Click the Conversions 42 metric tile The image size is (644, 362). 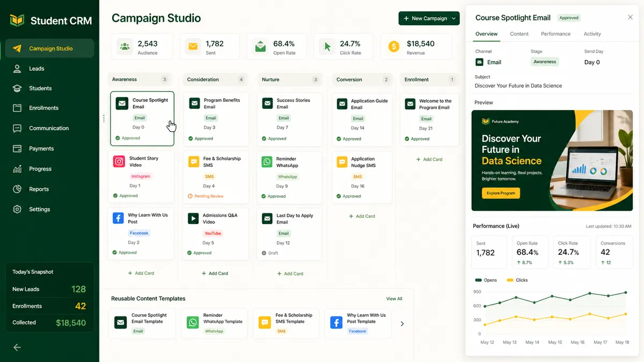coord(614,252)
